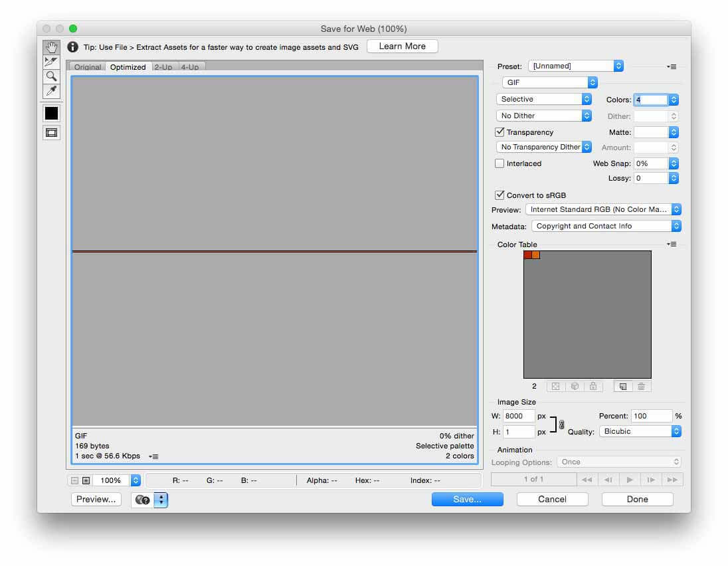Open the Preset dropdown
The height and width of the screenshot is (566, 728).
tap(576, 66)
